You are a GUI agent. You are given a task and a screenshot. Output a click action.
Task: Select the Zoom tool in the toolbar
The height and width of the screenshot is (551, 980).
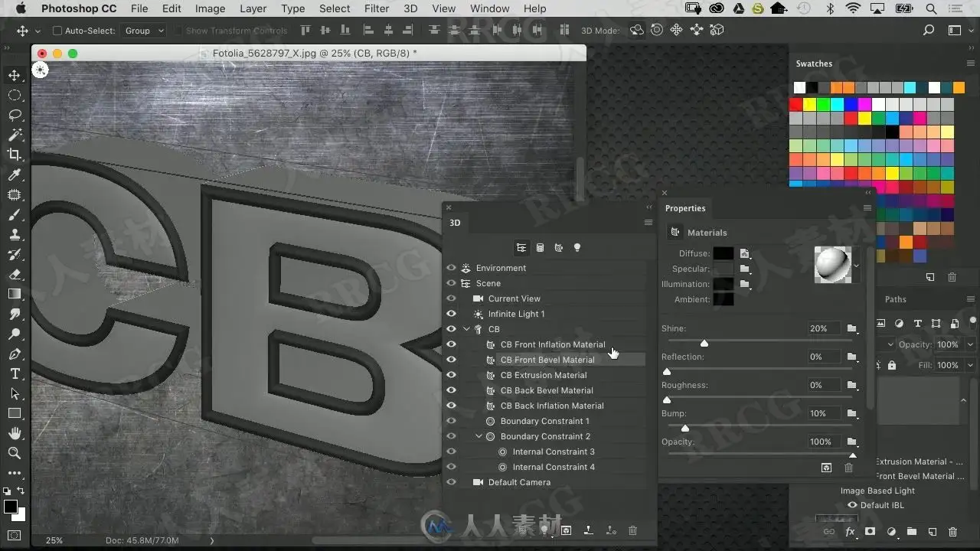point(15,453)
